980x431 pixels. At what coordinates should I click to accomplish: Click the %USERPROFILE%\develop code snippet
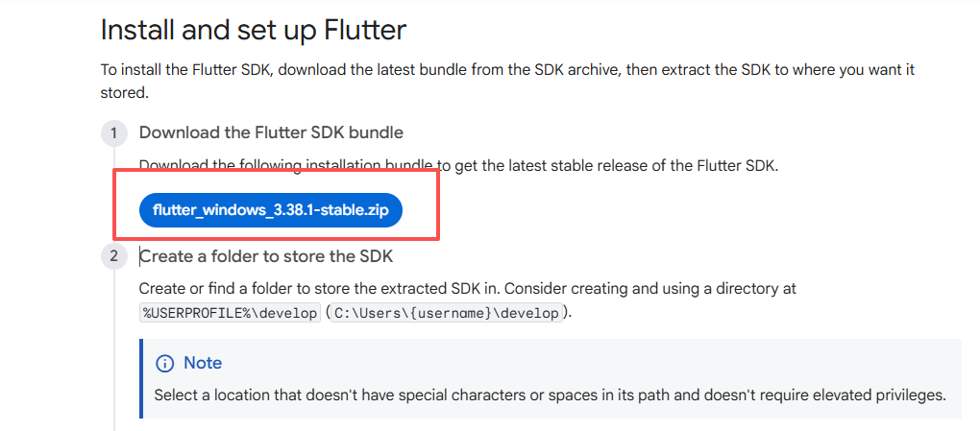[x=230, y=313]
